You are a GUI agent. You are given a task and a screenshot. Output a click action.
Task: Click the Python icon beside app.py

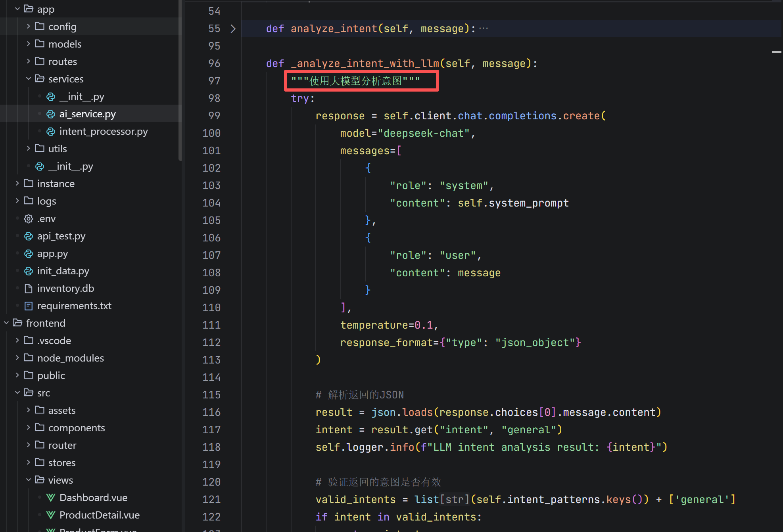point(29,254)
